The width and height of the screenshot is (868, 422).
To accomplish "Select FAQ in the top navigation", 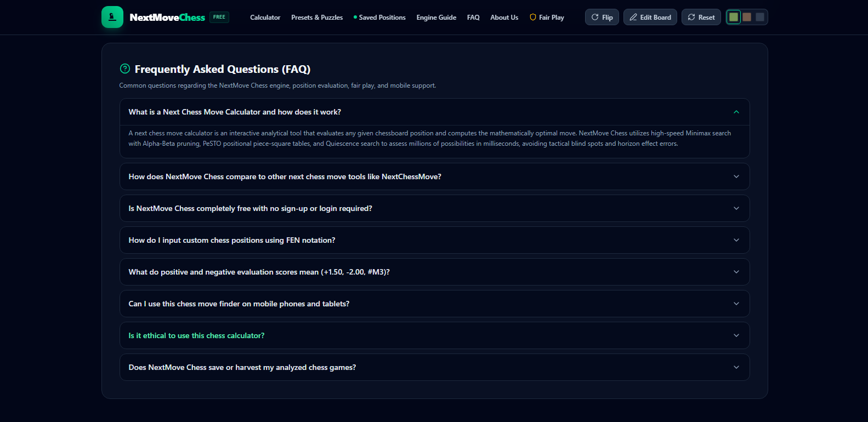I will click(x=473, y=18).
